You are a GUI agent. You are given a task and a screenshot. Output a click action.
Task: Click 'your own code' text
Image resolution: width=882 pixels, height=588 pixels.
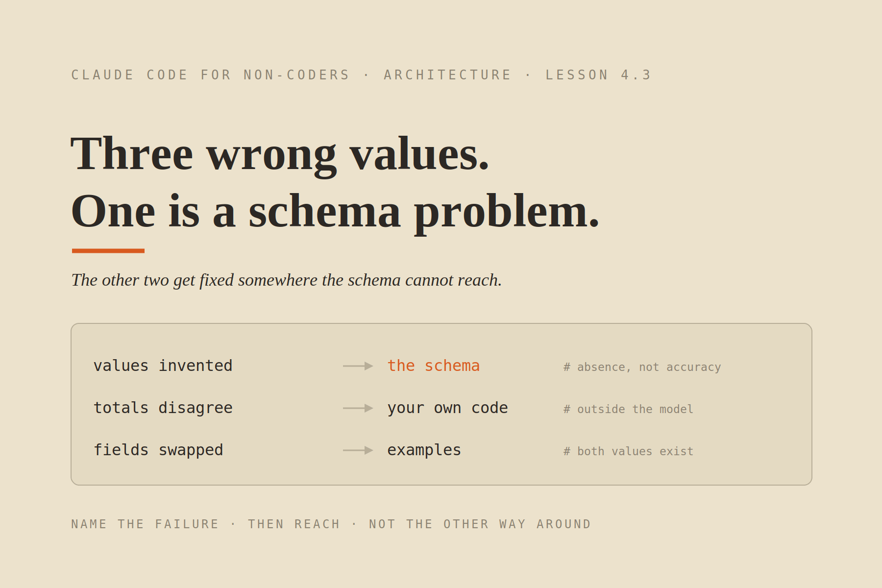pos(448,408)
